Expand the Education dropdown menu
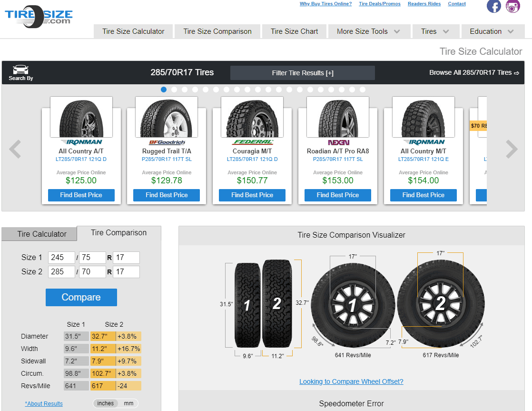This screenshot has width=532, height=411. pyautogui.click(x=493, y=31)
